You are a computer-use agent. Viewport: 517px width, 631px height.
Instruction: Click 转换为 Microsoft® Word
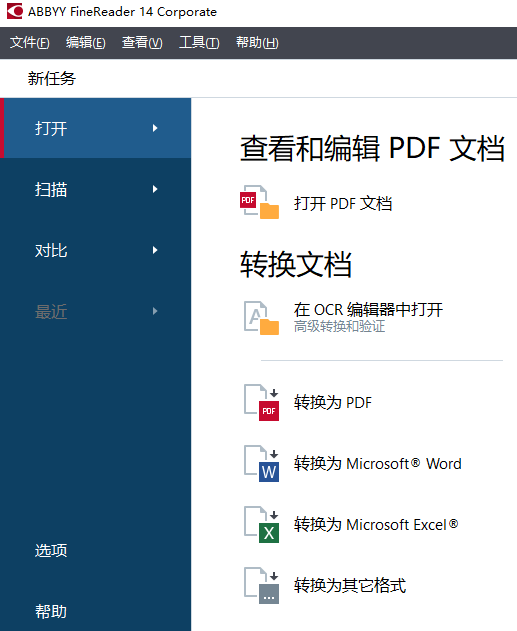coord(377,464)
